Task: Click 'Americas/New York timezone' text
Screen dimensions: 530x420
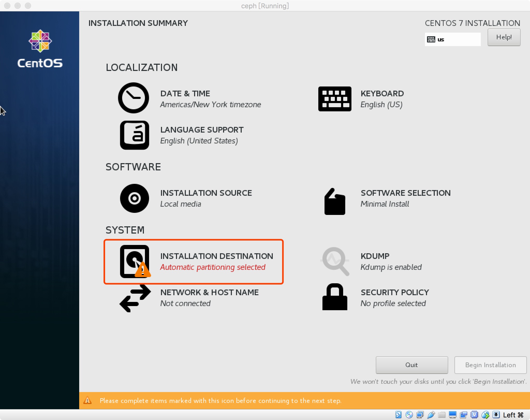Action: point(211,104)
